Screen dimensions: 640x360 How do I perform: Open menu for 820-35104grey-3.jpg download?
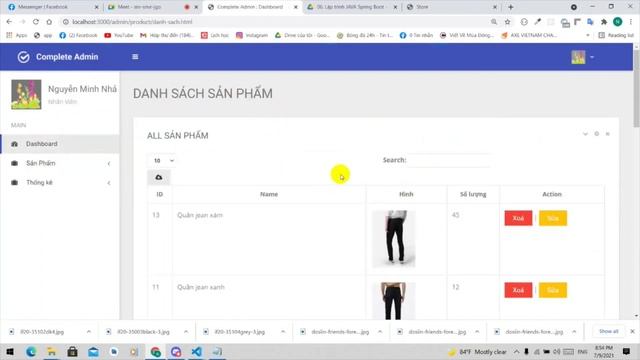(x=283, y=332)
